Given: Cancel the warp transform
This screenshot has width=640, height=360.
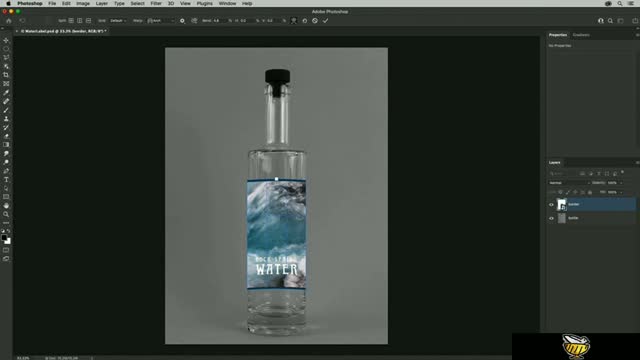Looking at the screenshot, I should click(315, 20).
